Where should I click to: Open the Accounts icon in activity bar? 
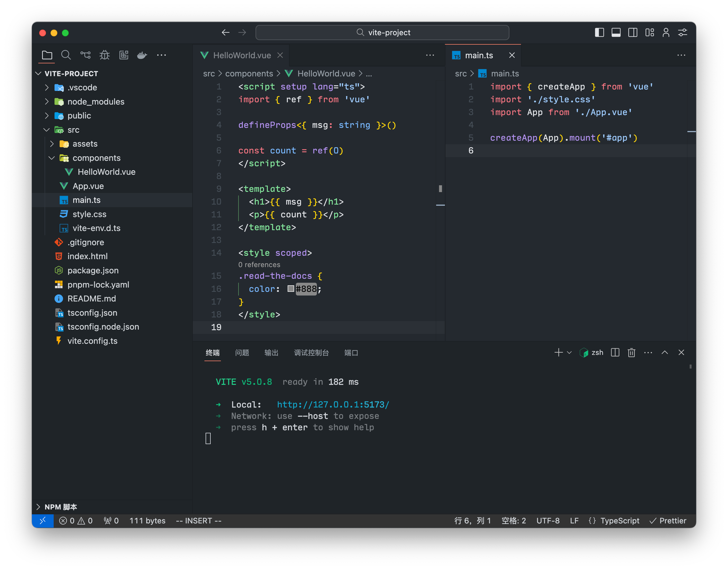coord(666,32)
